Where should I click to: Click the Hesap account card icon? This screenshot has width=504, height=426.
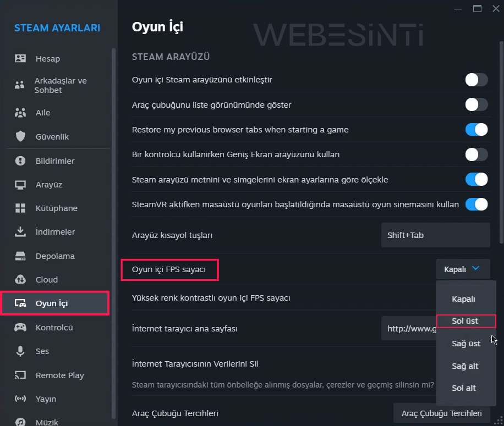coord(20,58)
